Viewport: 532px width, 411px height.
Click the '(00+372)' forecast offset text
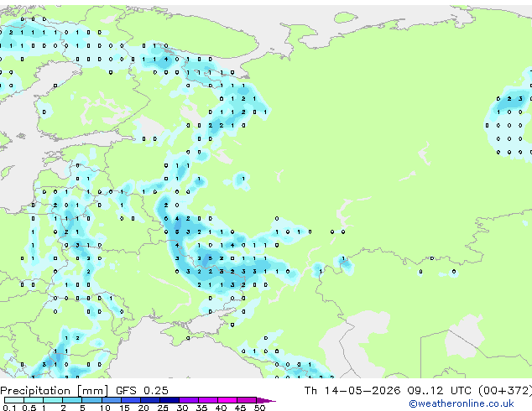(505, 391)
